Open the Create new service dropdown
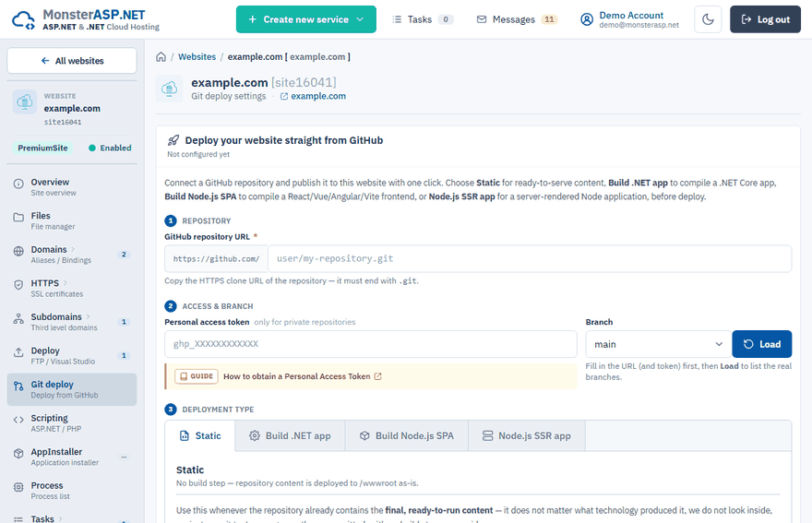Screen dimensions: 812x523 [x=306, y=19]
